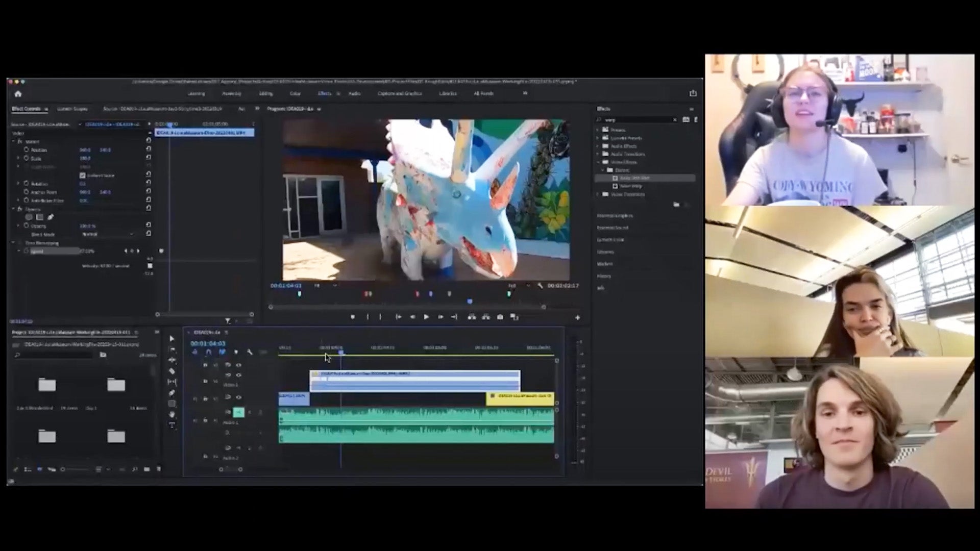Create rectangle mask under Opacity
The width and height of the screenshot is (980, 551).
coord(40,217)
